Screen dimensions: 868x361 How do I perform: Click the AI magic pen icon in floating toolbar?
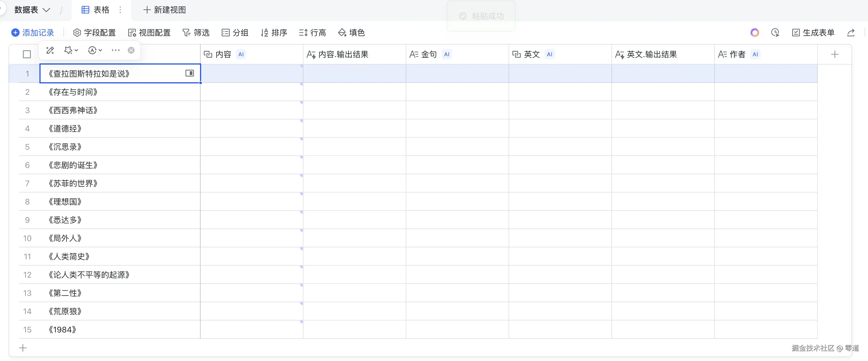(x=50, y=50)
